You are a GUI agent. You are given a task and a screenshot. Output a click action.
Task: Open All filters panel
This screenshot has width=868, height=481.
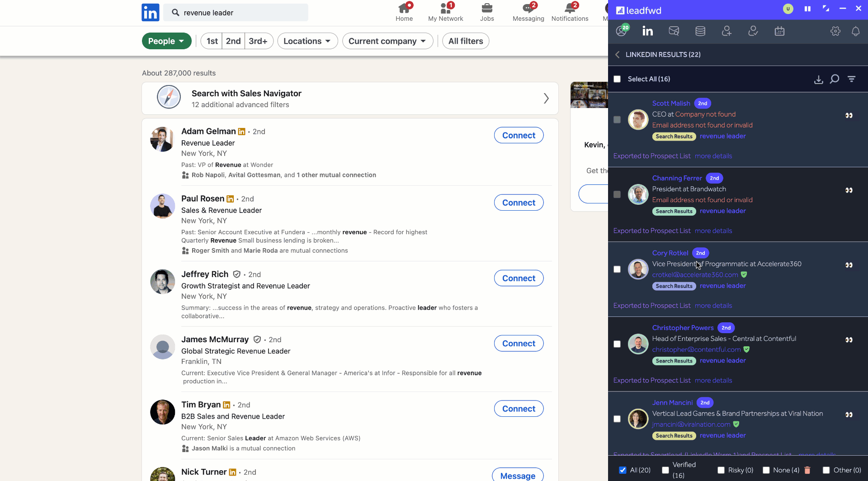466,41
